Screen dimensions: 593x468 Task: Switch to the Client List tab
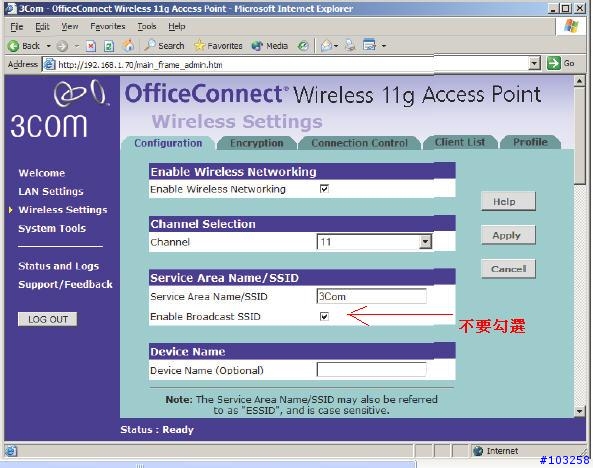click(x=460, y=142)
